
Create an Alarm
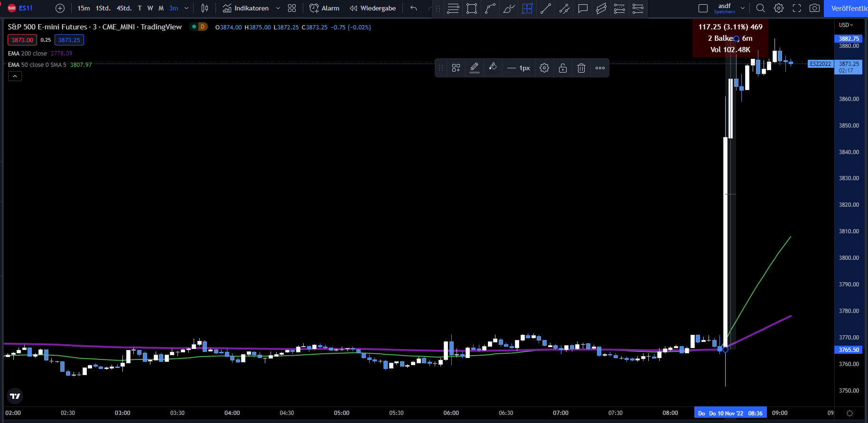click(x=325, y=8)
